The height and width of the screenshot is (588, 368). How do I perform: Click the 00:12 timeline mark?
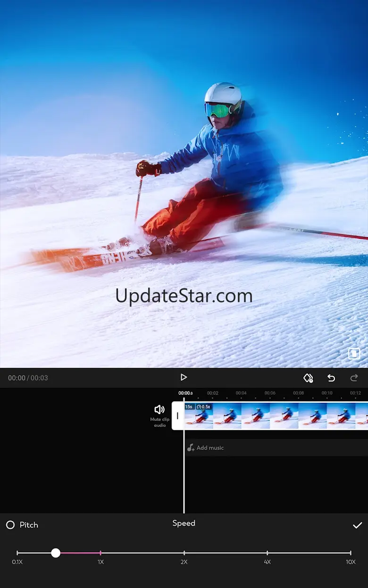pyautogui.click(x=355, y=393)
